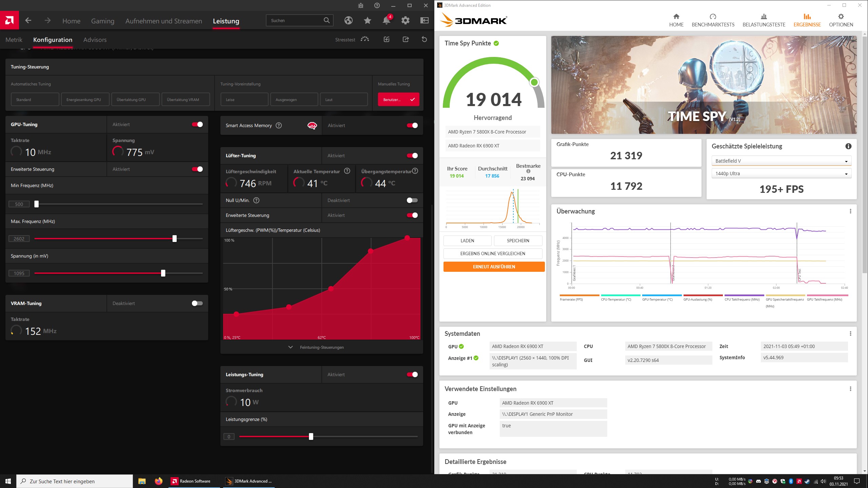Open the web browser globe icon

[x=348, y=21]
